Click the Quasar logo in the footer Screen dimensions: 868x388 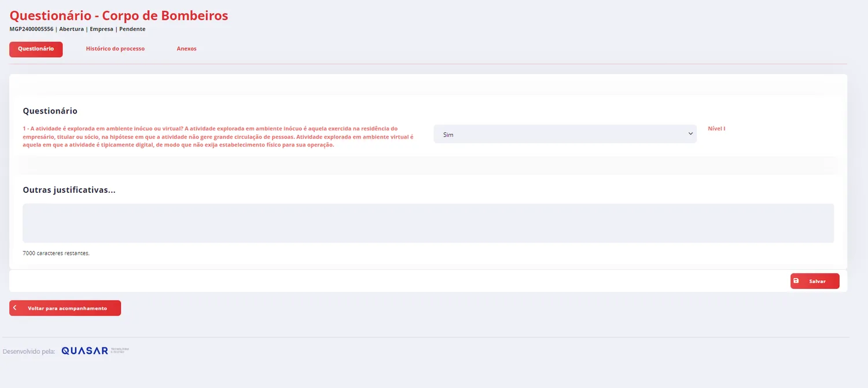[x=95, y=351]
